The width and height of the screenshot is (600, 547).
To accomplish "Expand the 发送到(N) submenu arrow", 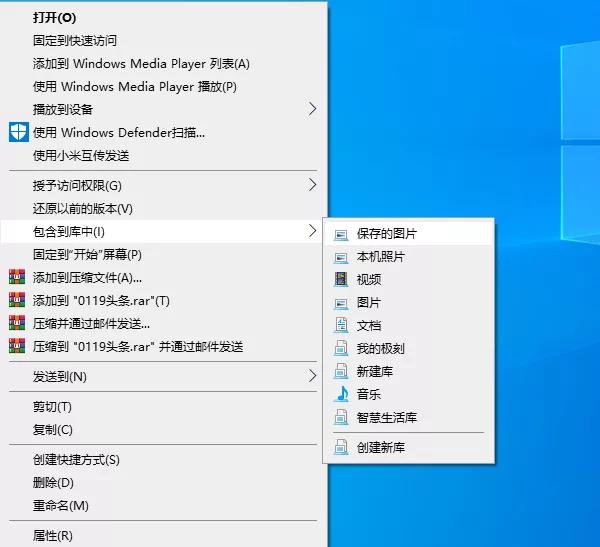I will tap(313, 376).
